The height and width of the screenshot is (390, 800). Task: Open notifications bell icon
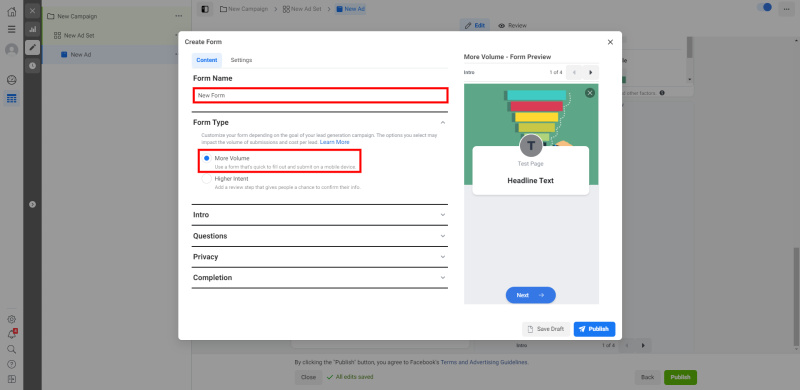click(11, 334)
